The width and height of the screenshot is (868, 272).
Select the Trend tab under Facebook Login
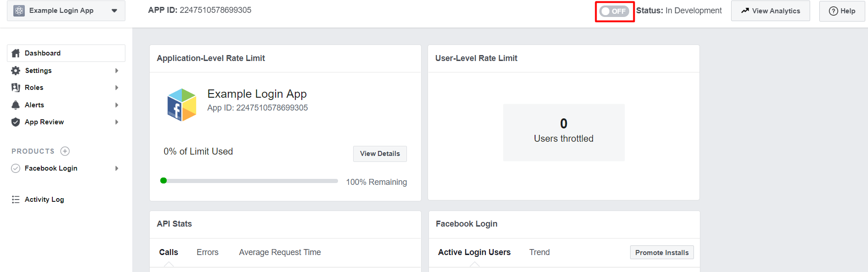(539, 252)
